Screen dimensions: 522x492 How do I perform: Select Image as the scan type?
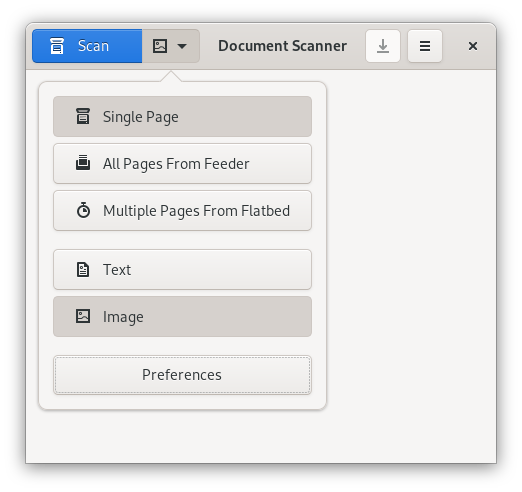(182, 316)
